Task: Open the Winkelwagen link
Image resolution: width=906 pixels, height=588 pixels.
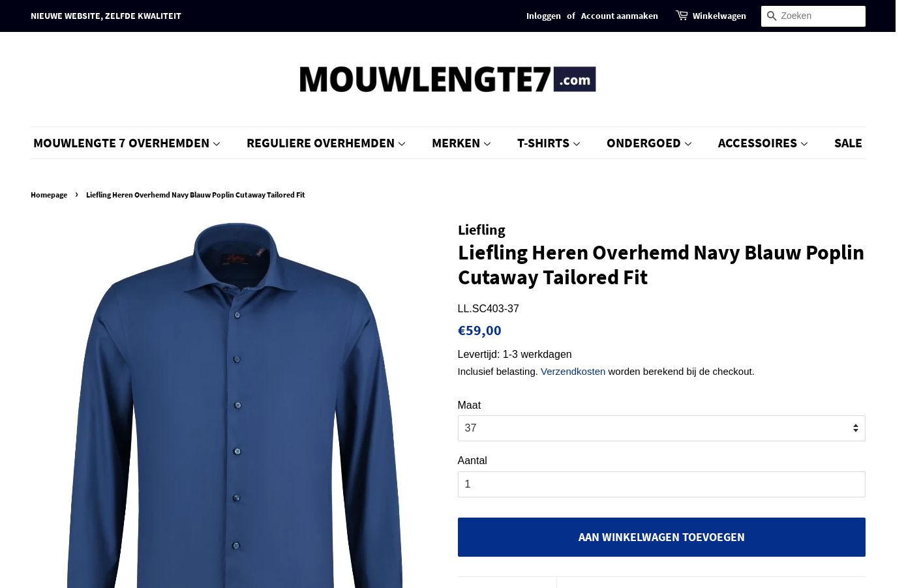Action: coord(719,16)
